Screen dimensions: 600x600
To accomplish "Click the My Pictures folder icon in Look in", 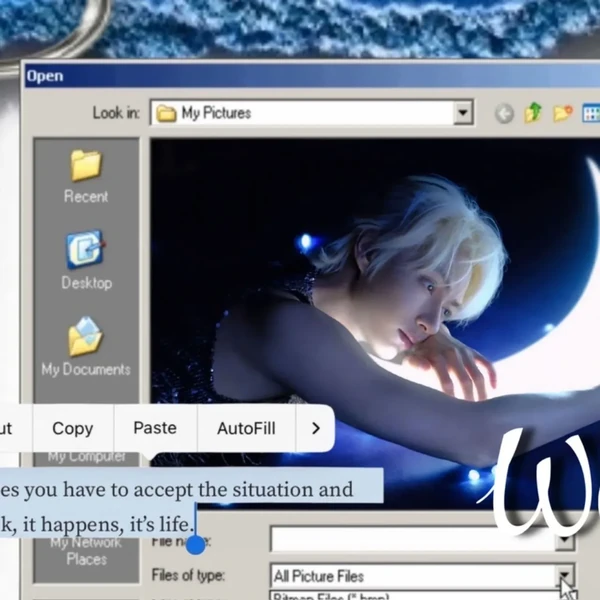I will 167,114.
